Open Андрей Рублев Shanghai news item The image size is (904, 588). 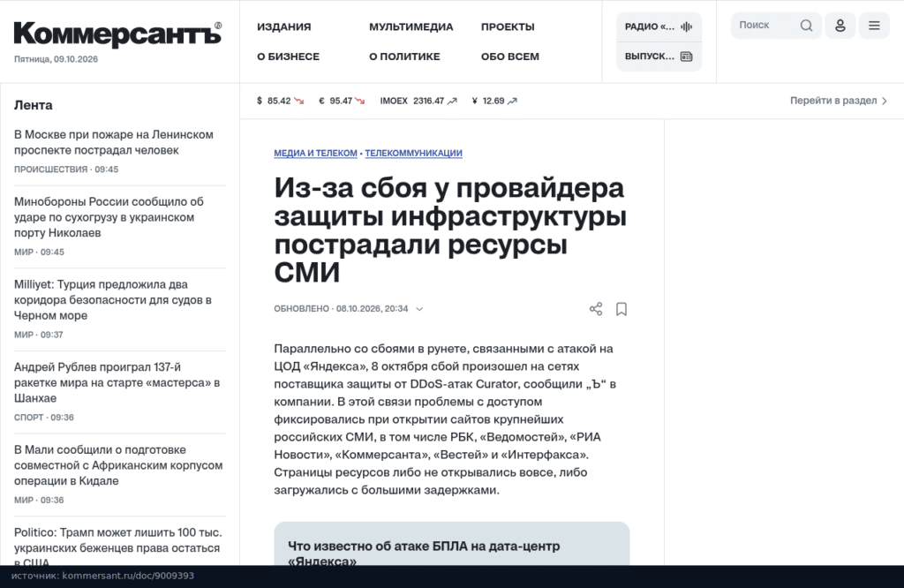click(x=117, y=382)
